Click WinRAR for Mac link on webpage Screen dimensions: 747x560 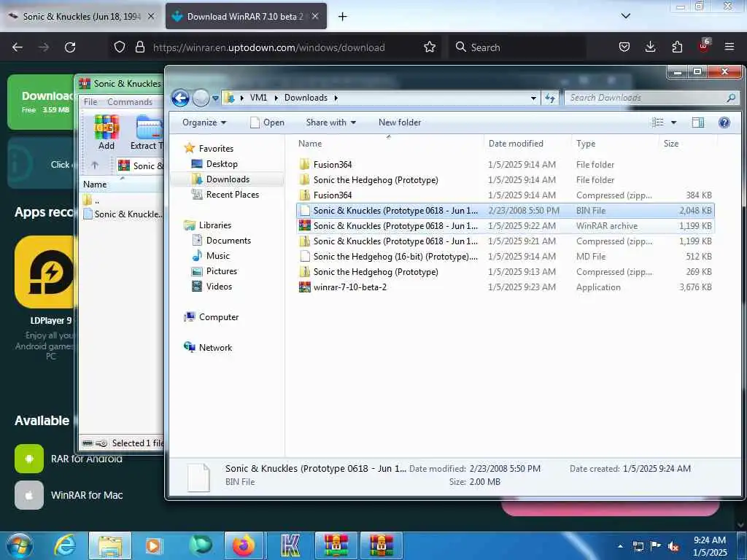[87, 495]
